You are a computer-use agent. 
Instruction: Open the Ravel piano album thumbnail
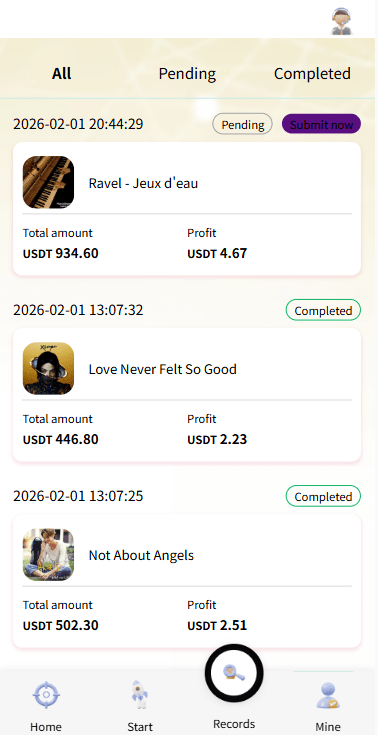point(48,182)
